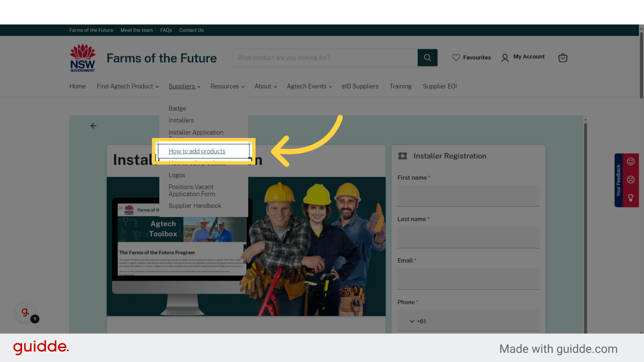Viewport: 644px width, 362px height.
Task: Click the search magnifier button
Action: coord(427,58)
